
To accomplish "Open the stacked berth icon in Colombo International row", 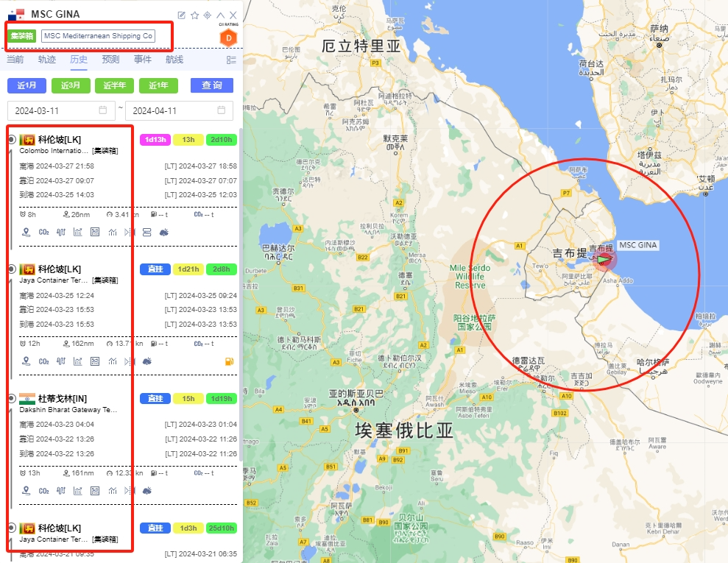I will (x=146, y=232).
